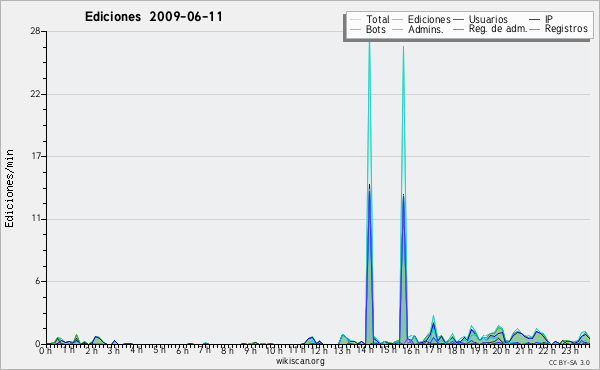
Task: Click the second spike peak before 16 h
Action: [x=403, y=48]
